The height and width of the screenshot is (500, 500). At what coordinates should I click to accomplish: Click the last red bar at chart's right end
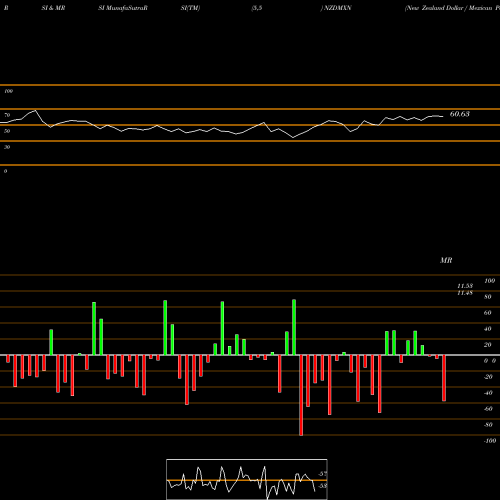point(444,378)
